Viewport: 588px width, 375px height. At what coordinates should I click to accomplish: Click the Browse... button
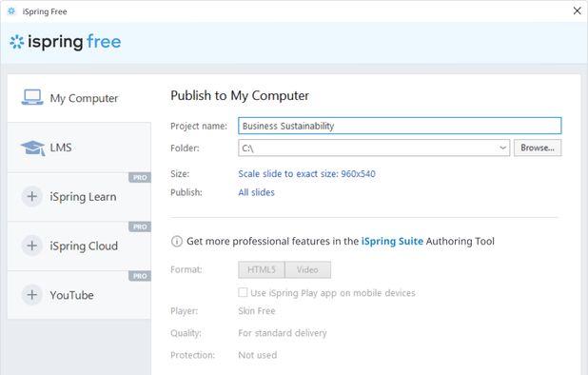coord(538,148)
